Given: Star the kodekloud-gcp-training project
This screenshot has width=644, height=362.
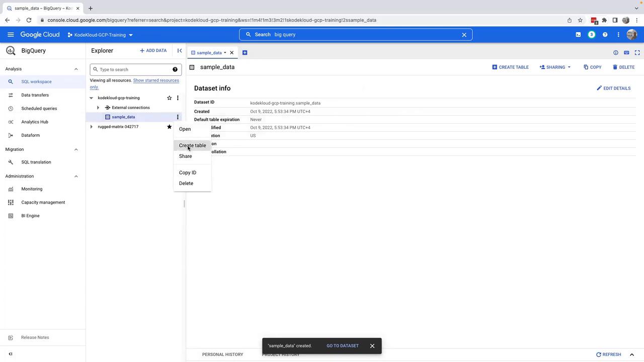Looking at the screenshot, I should coord(170,98).
